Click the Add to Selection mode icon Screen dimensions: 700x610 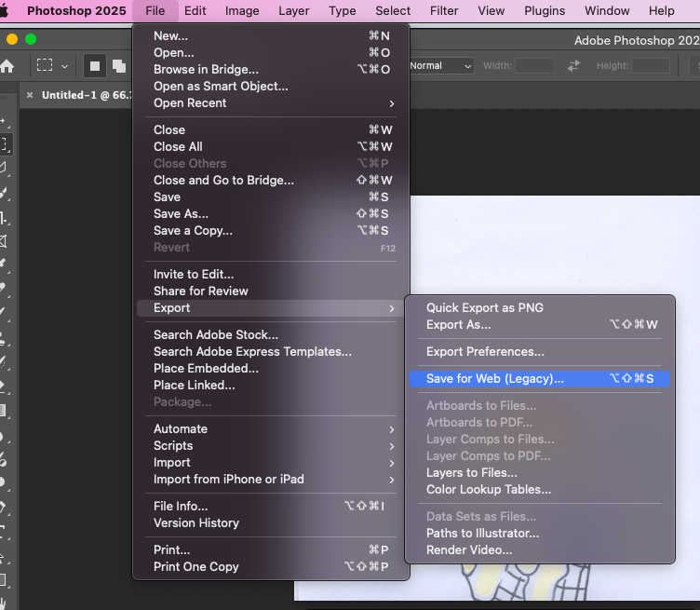(118, 66)
